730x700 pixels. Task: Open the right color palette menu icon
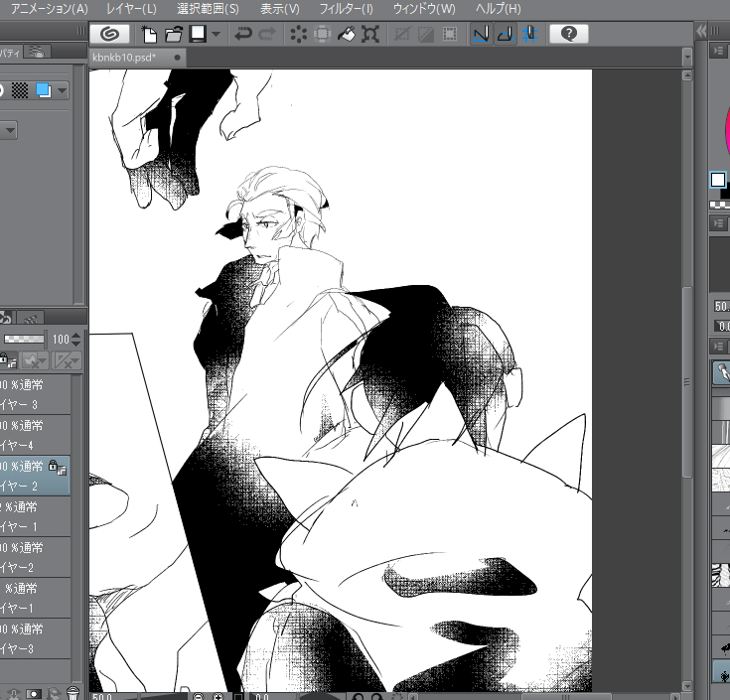click(x=717, y=51)
